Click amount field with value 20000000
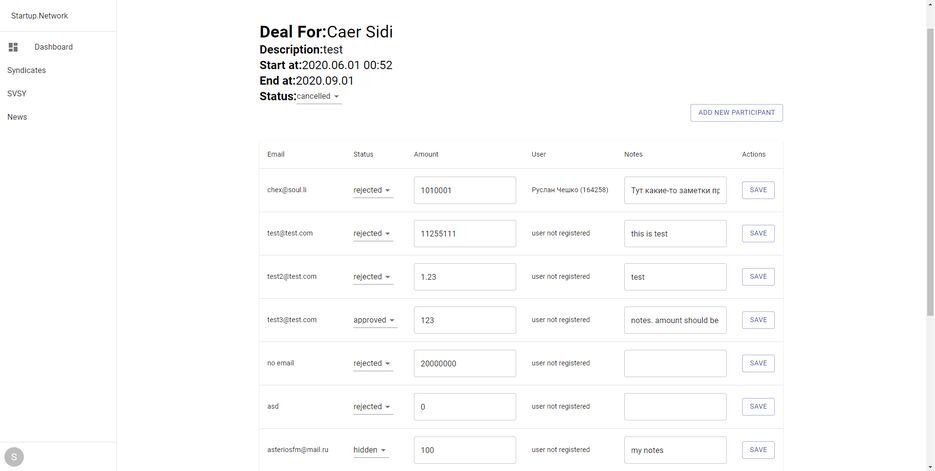 coord(465,363)
